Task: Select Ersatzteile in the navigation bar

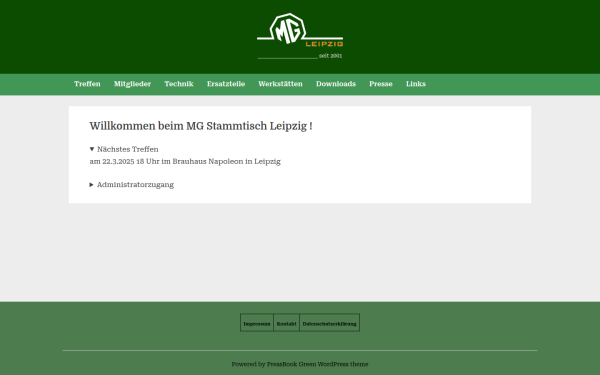Action: [226, 84]
